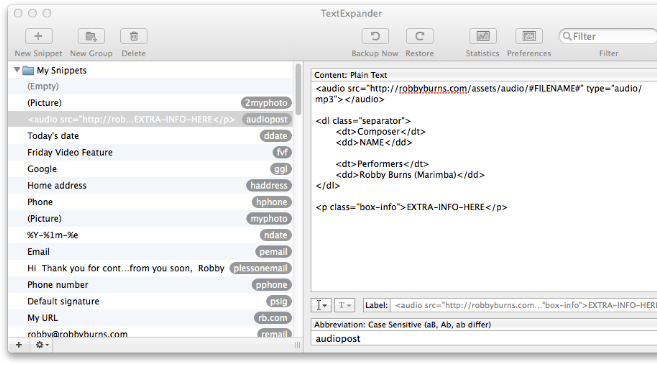Select the Friday Video Feature snippet
The image size is (657, 365).
click(151, 153)
